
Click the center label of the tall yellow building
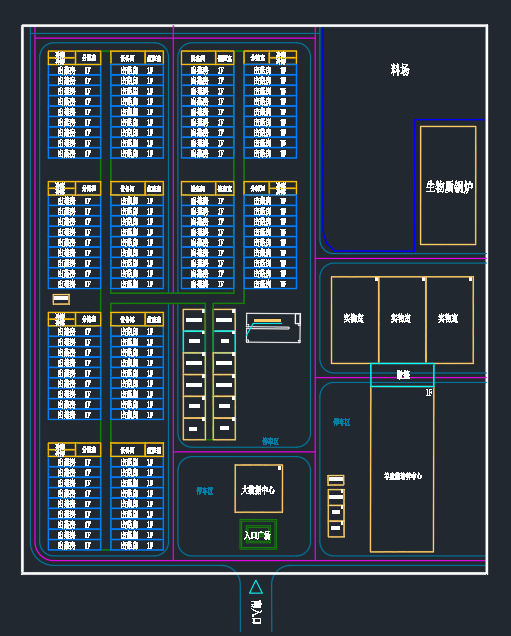point(403,475)
